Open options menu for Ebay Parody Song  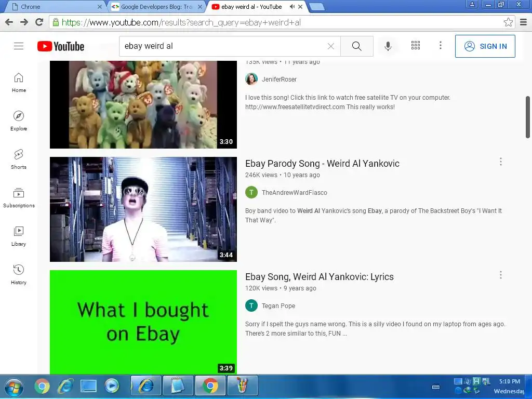501,162
